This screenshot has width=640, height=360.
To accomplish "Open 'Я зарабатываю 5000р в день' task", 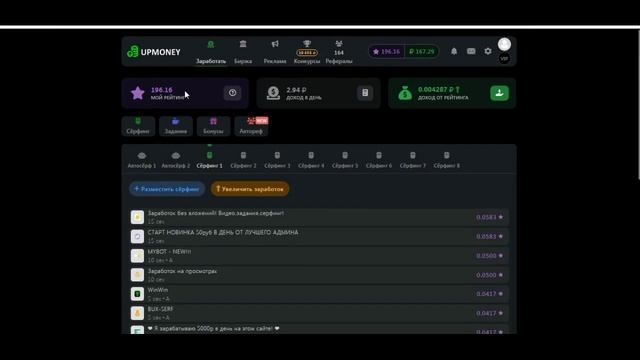I will pyautogui.click(x=319, y=329).
